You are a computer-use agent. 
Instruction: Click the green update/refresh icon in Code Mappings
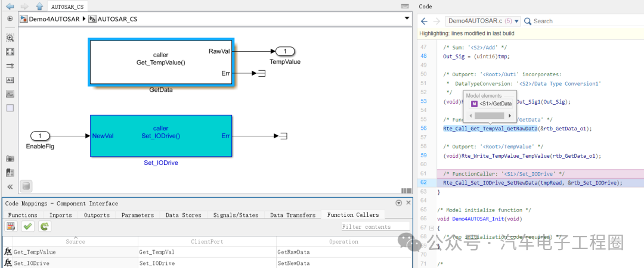coord(44,226)
